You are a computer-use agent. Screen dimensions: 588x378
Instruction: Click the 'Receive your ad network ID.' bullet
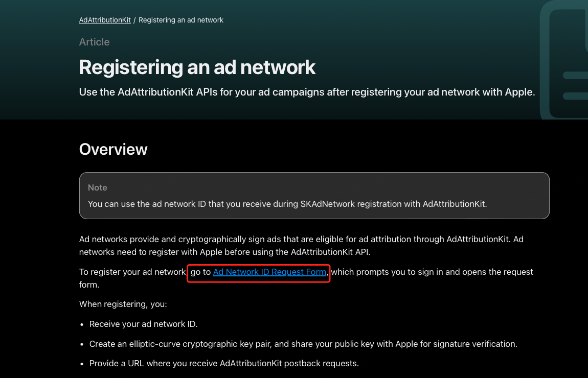tap(143, 324)
